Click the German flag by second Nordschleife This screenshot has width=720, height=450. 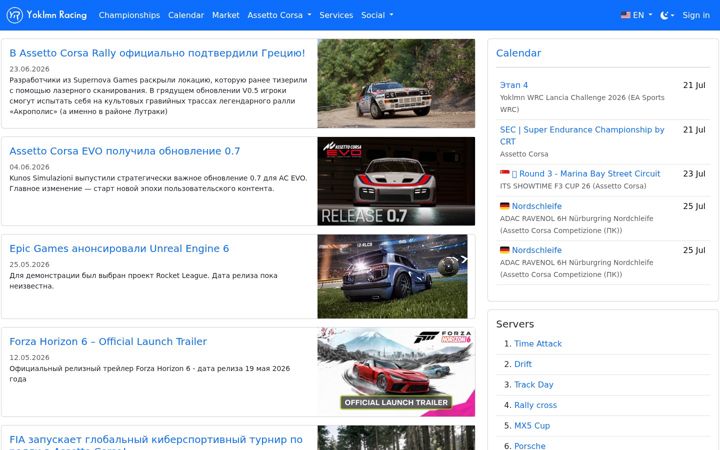pyautogui.click(x=505, y=250)
